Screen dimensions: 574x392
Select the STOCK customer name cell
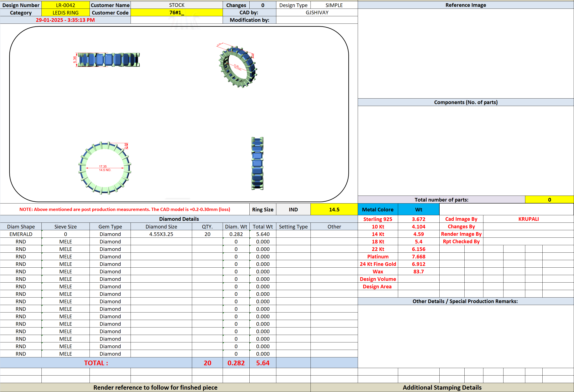click(177, 5)
